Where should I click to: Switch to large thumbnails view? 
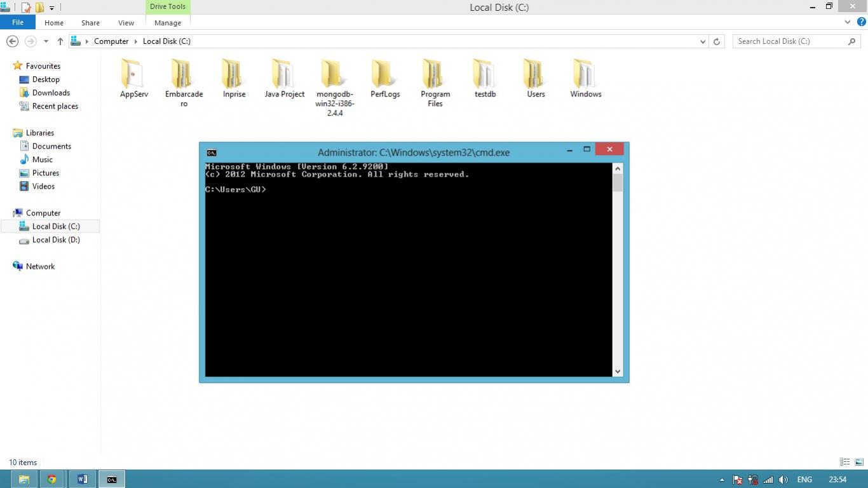pos(858,462)
